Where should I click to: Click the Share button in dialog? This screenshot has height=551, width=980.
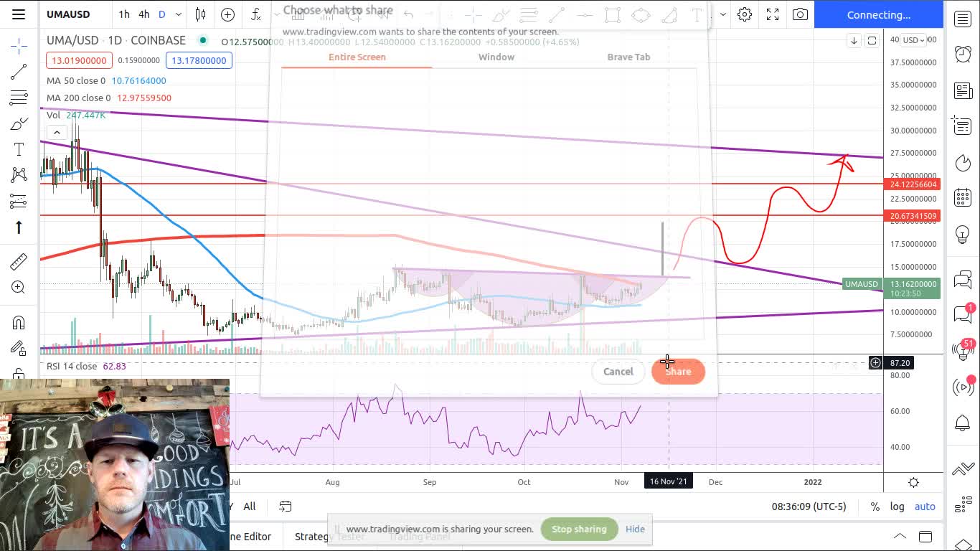(678, 372)
